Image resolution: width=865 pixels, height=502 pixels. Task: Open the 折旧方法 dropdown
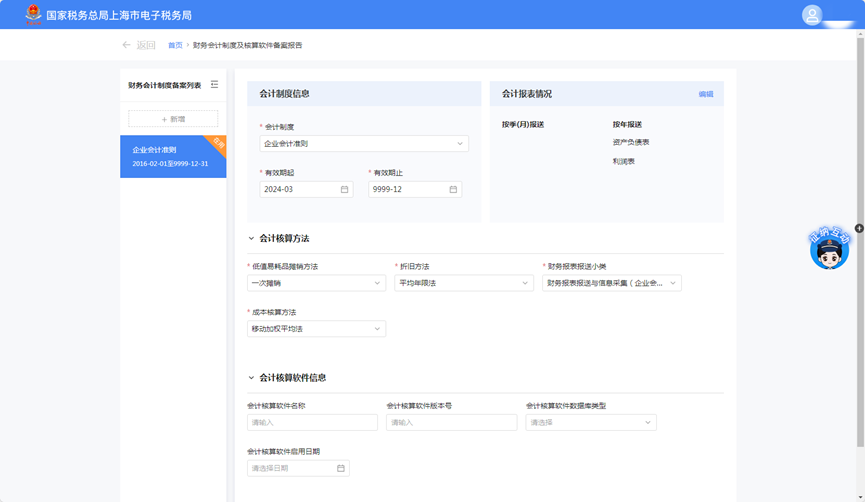coord(464,283)
